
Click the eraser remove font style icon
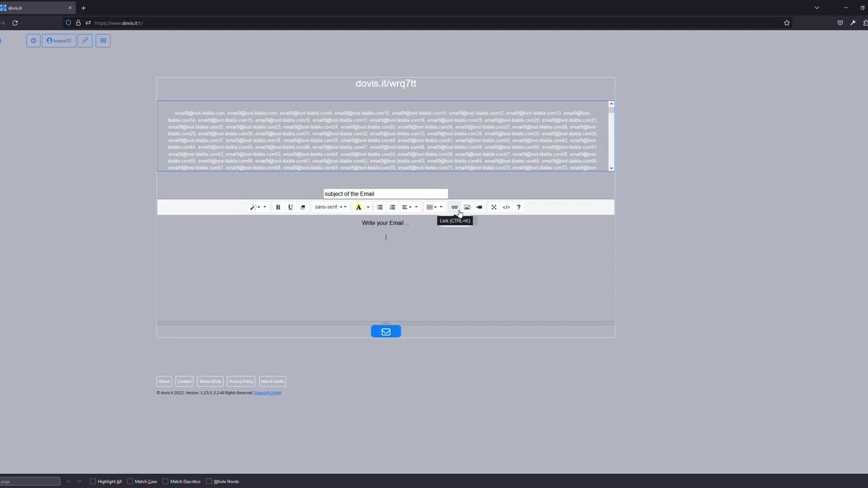[x=302, y=207]
